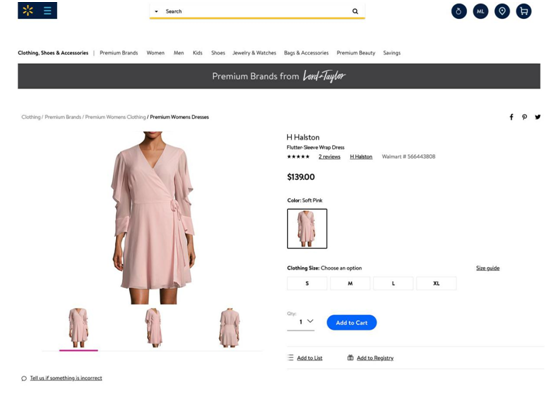Click Flutter-Sleeve Wrap Dress title
Viewport: 558px width, 419px height.
[315, 147]
